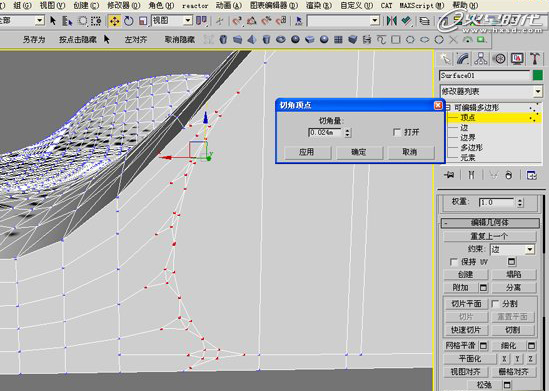Open the 动画 menu
The image size is (549, 391).
(x=228, y=5)
